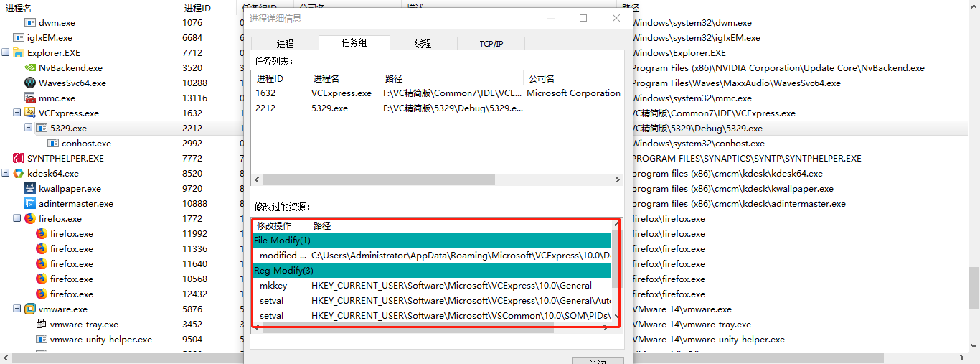Maximize the 进程详细信息 dialog
Viewport: 980px width, 364px height.
(583, 18)
